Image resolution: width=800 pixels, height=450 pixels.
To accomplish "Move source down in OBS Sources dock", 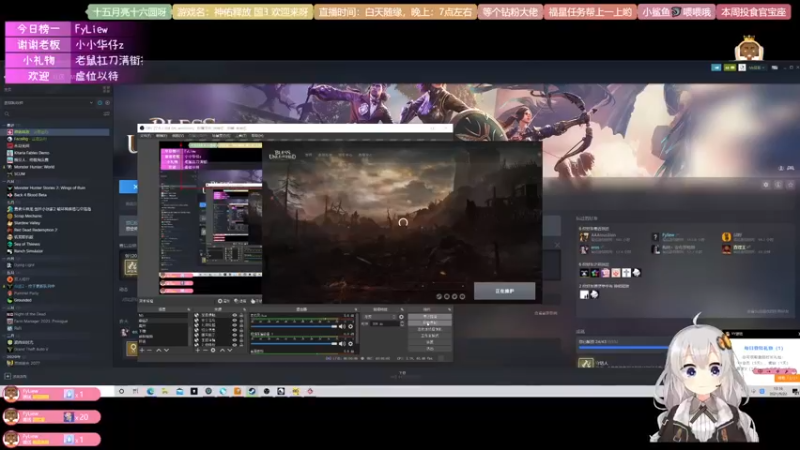I will click(230, 350).
